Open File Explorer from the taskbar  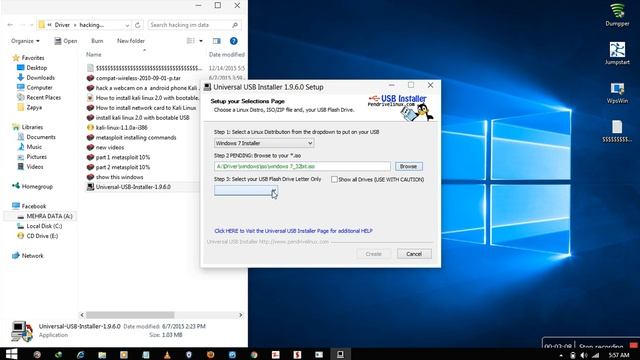(x=102, y=355)
